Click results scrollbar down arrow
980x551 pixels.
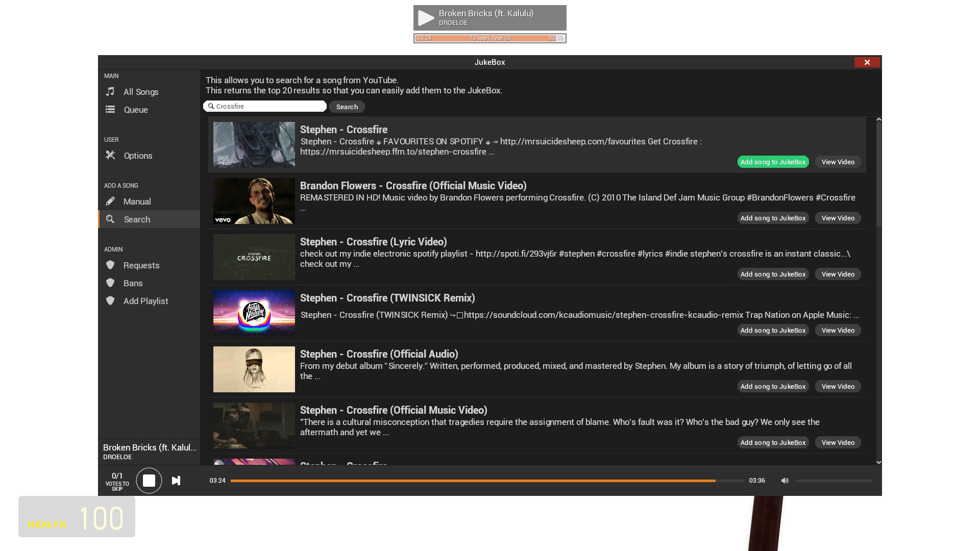[x=879, y=462]
